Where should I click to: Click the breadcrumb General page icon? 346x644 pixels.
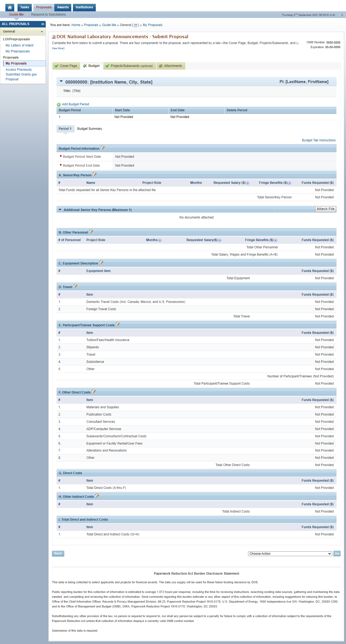pos(136,25)
